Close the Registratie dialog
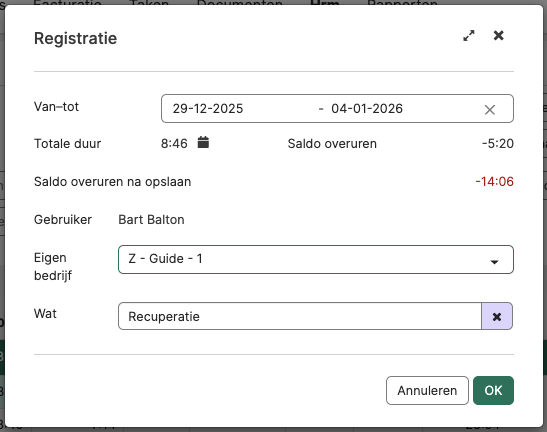 pos(499,35)
